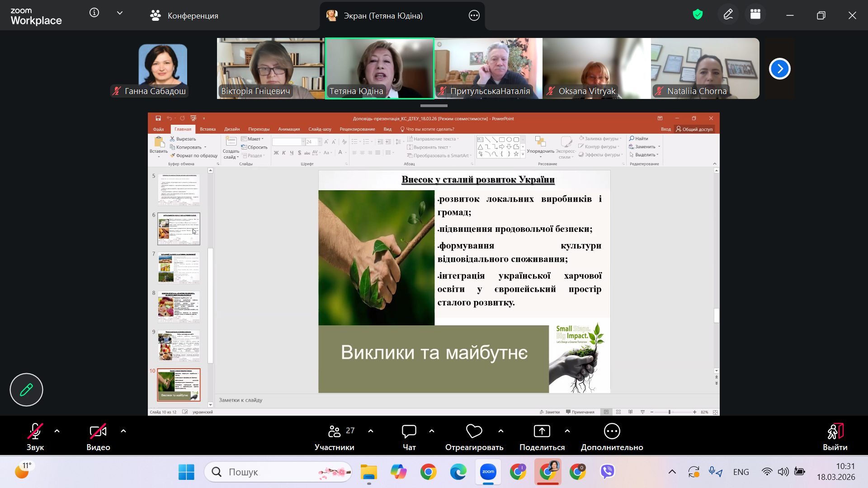Expand video options arrow beside Video

pyautogui.click(x=123, y=431)
